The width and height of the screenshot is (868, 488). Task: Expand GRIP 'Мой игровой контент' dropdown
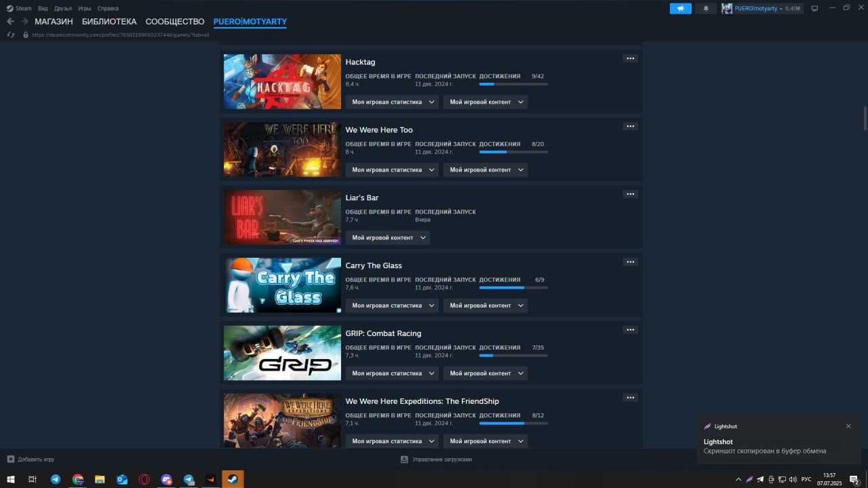(x=486, y=373)
